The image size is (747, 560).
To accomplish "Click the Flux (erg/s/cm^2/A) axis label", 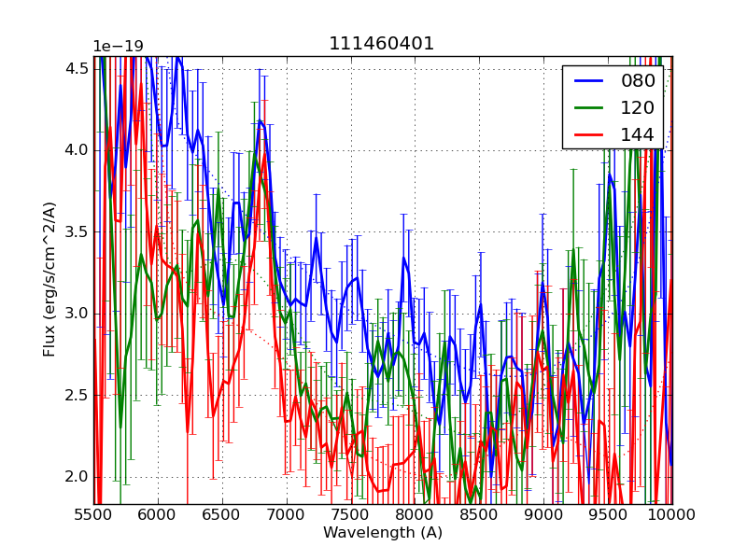I will (49, 278).
